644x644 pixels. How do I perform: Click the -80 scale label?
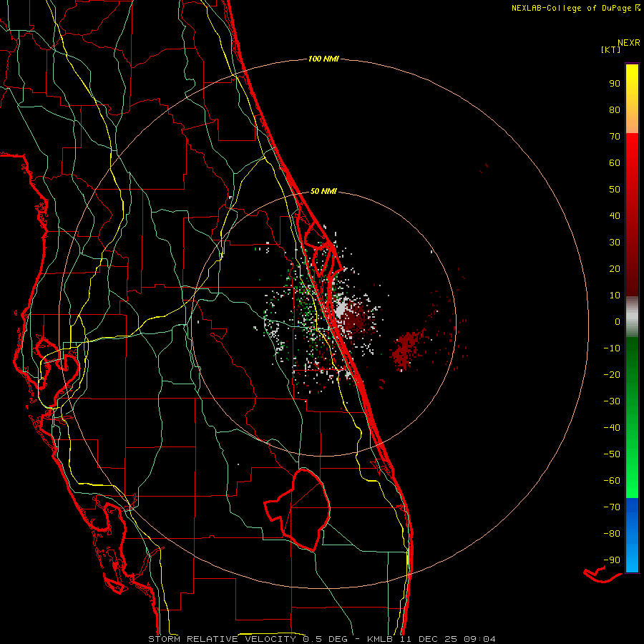tap(612, 534)
